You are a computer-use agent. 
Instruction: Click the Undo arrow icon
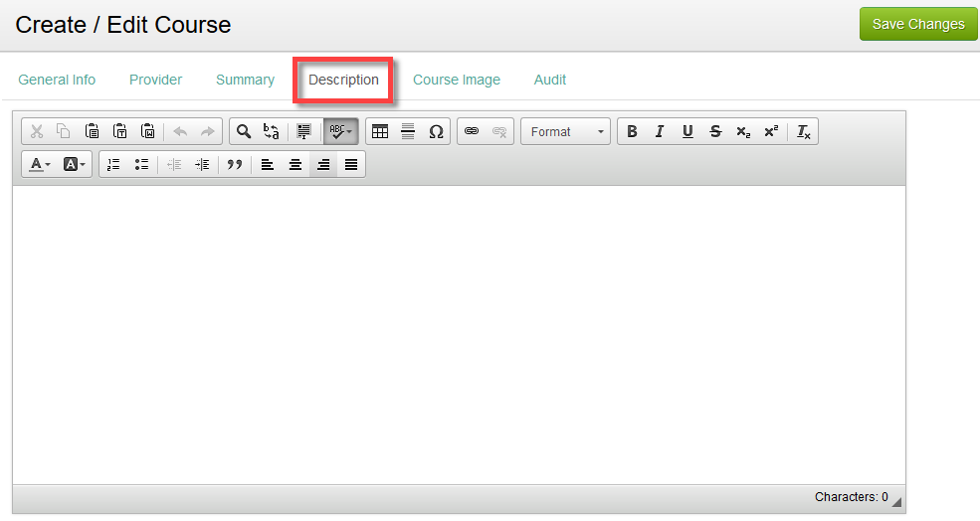[180, 132]
